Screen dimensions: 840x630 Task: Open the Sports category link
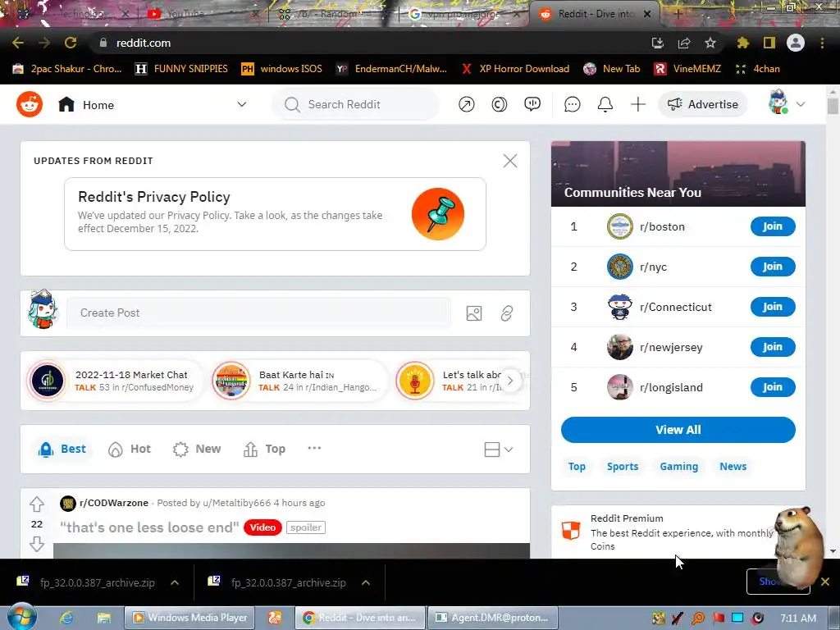pyautogui.click(x=623, y=467)
